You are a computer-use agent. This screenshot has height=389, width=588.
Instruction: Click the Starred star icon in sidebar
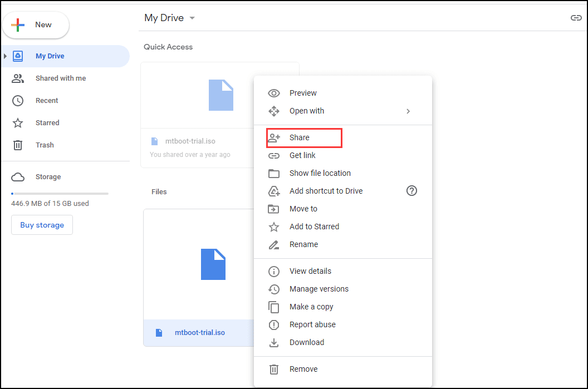pos(18,123)
